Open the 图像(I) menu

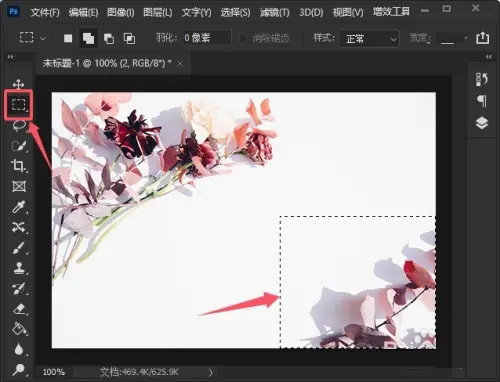click(x=121, y=13)
